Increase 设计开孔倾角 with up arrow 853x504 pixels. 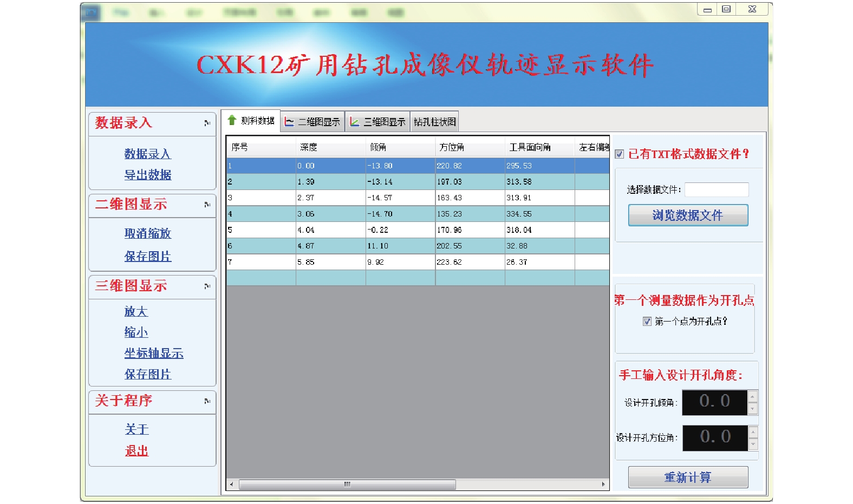click(753, 397)
